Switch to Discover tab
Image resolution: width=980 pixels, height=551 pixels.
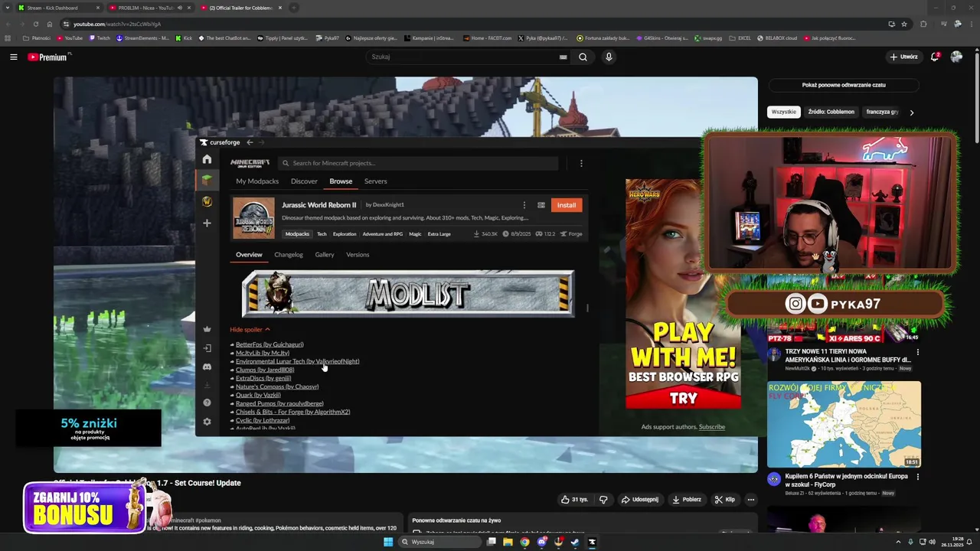point(304,181)
